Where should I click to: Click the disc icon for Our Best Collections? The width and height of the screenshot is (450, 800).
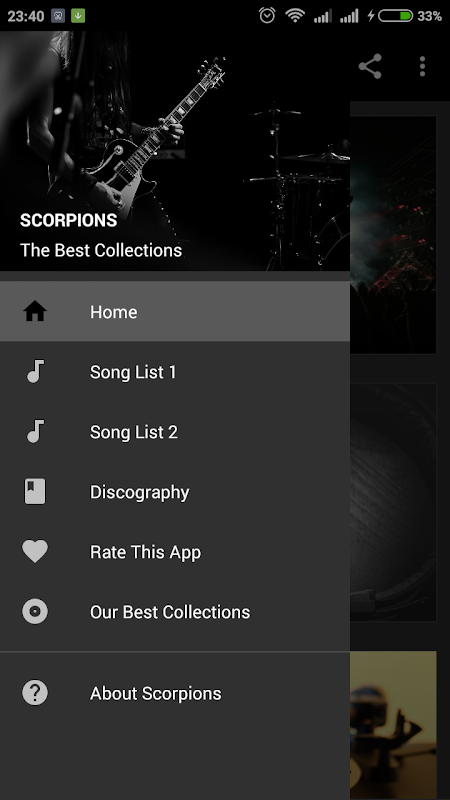point(35,611)
